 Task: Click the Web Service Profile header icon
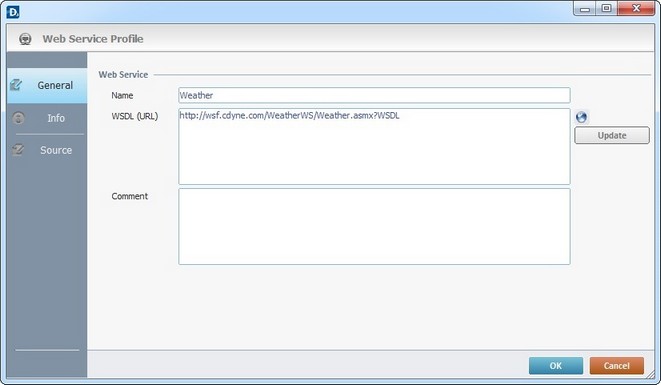click(x=25, y=39)
